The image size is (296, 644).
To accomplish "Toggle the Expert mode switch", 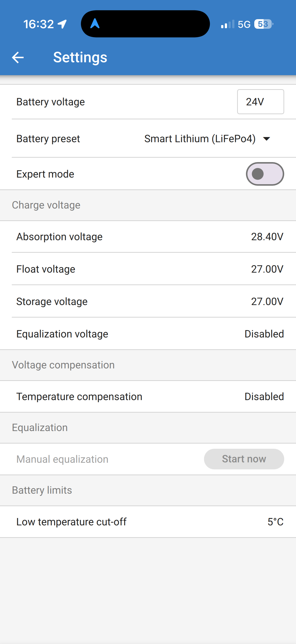I will coord(265,174).
